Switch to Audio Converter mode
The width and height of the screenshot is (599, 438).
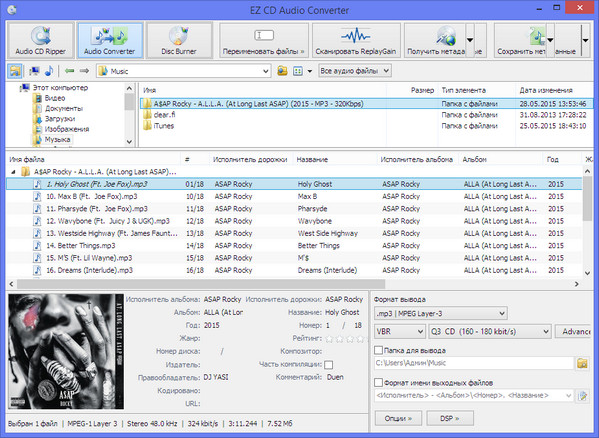(x=110, y=40)
